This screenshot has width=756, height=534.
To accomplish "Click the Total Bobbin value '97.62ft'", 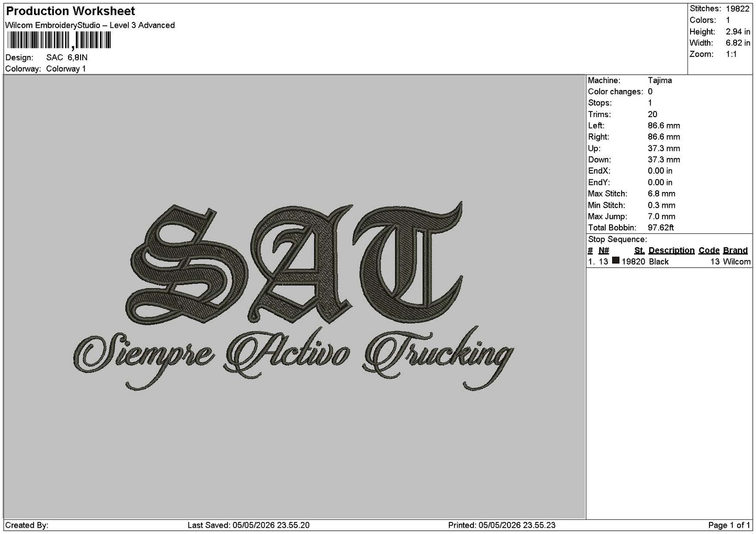I will 661,228.
